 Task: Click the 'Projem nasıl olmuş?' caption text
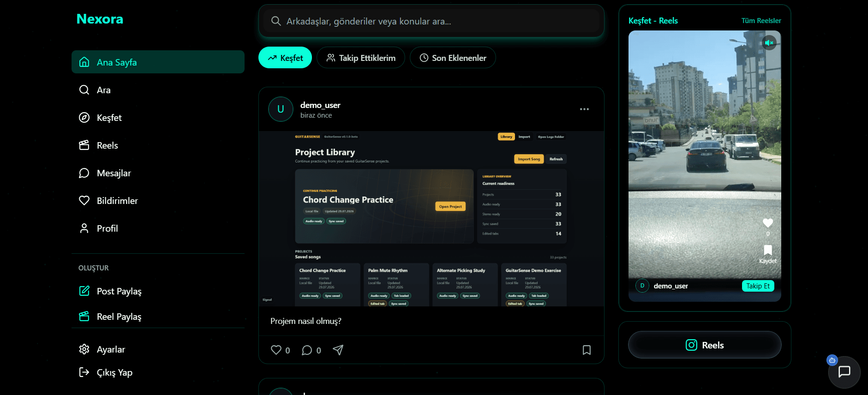(x=306, y=321)
